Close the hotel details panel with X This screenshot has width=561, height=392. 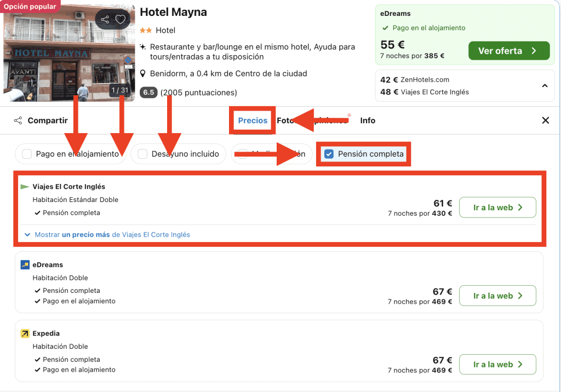[x=545, y=120]
